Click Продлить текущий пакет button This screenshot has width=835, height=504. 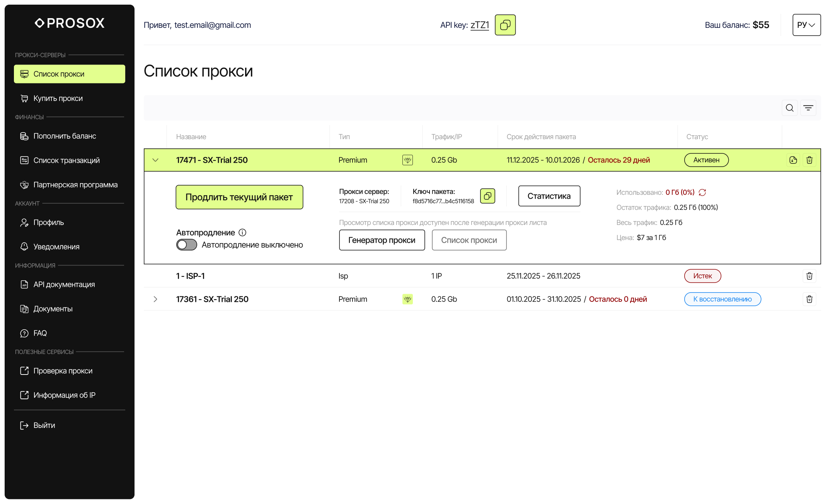click(x=239, y=197)
